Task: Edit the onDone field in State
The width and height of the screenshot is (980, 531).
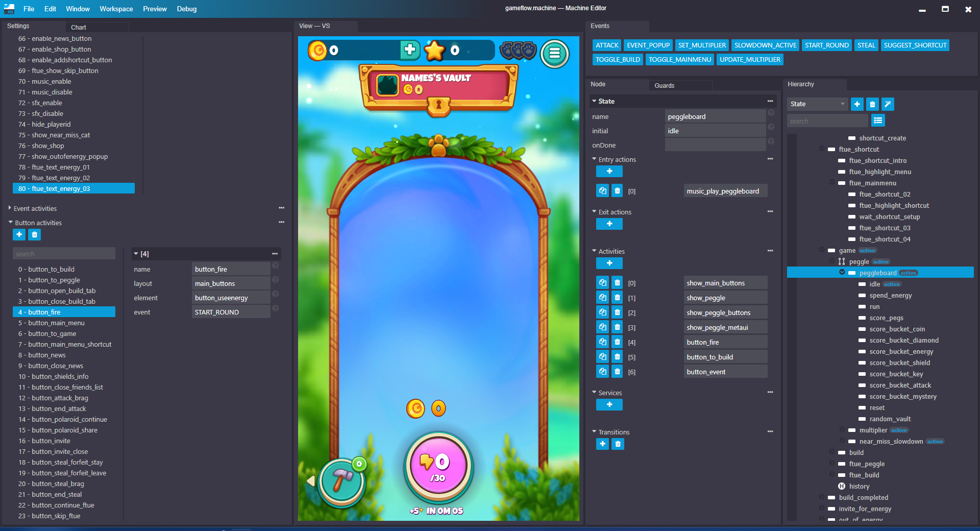Action: click(x=715, y=145)
